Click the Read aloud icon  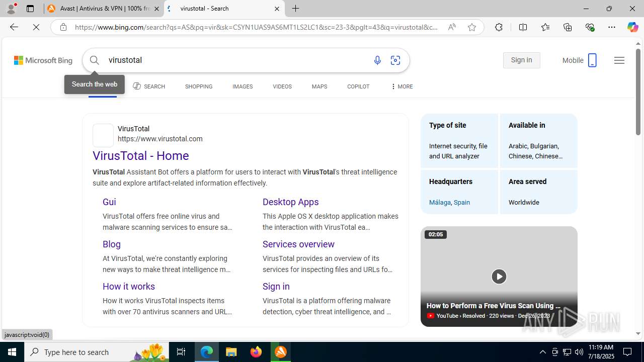coord(452,27)
